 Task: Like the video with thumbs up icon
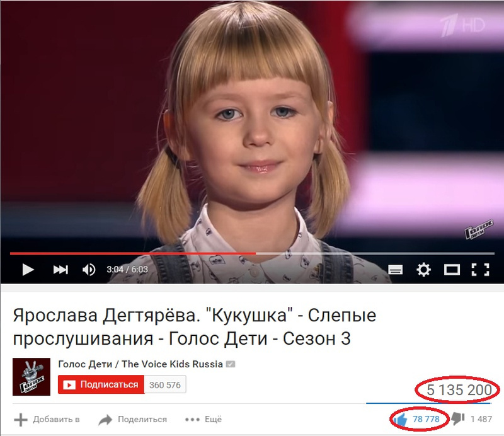click(401, 419)
